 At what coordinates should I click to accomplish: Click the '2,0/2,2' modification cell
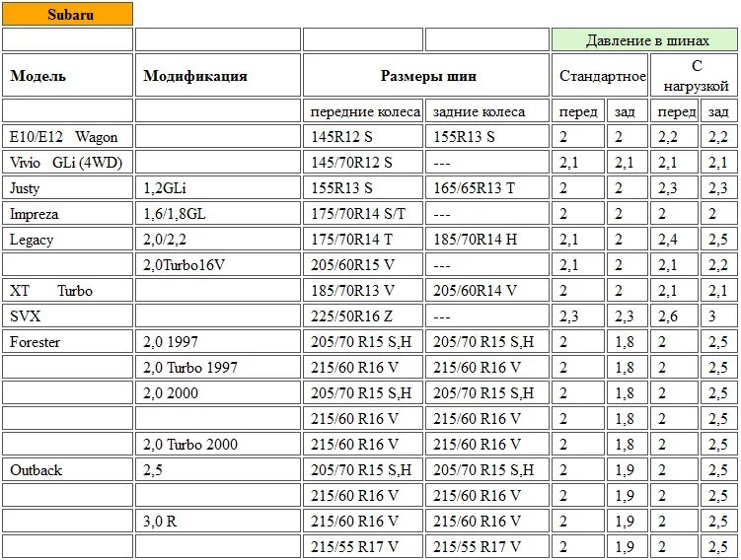coord(218,240)
